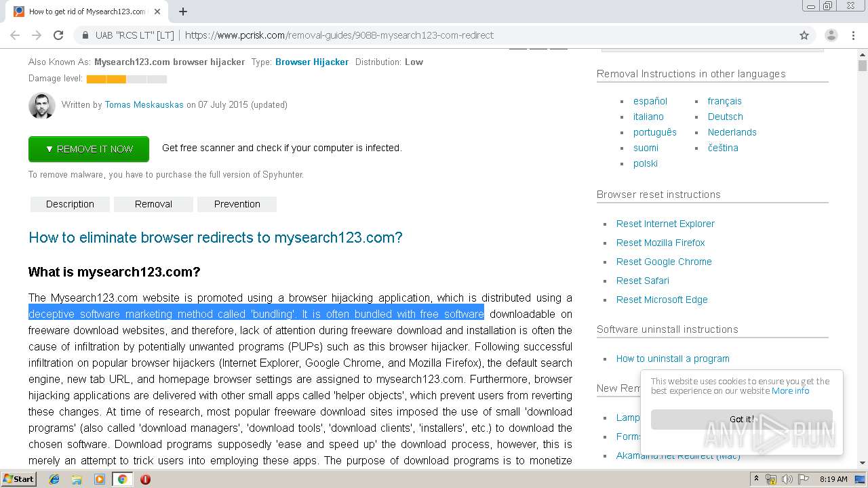Open a new tab with plus icon
The image size is (868, 488).
click(x=183, y=12)
